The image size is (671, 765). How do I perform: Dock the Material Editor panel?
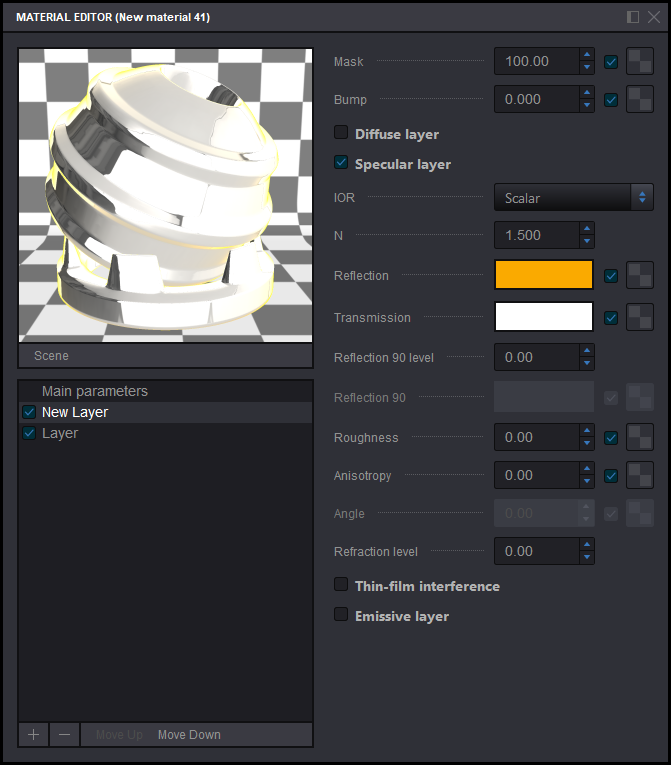pos(633,17)
